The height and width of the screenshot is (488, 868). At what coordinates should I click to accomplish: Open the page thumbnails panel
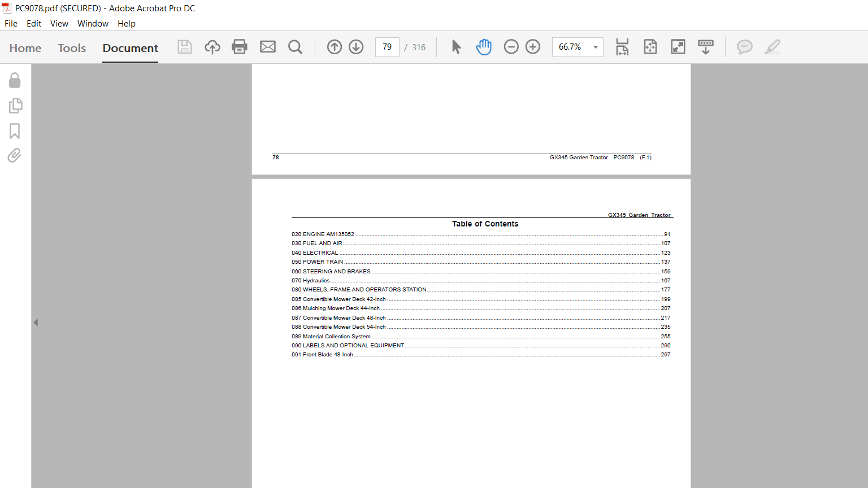(15, 106)
